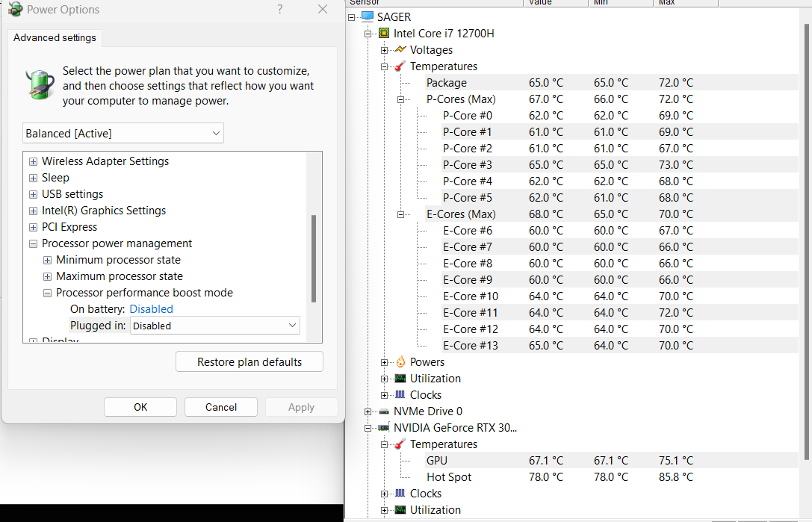Expand PCI Express node
This screenshot has height=522, width=812.
coord(33,227)
